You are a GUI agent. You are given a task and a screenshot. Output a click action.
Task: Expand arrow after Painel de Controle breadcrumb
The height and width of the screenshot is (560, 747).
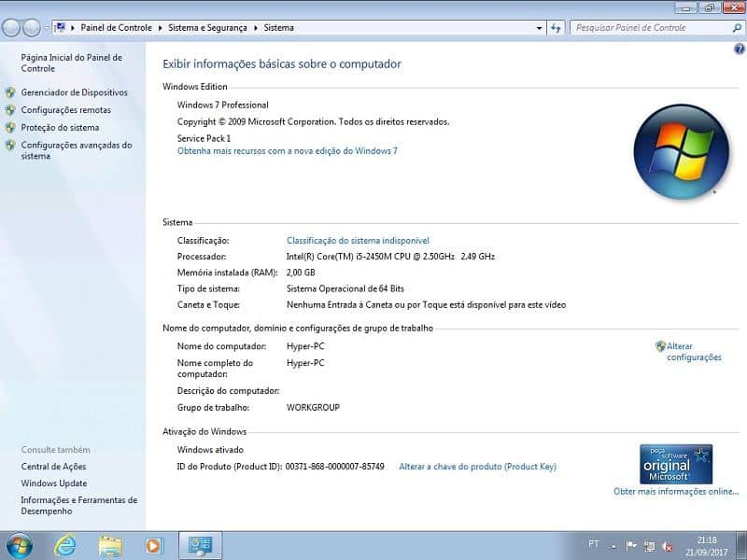[x=160, y=28]
